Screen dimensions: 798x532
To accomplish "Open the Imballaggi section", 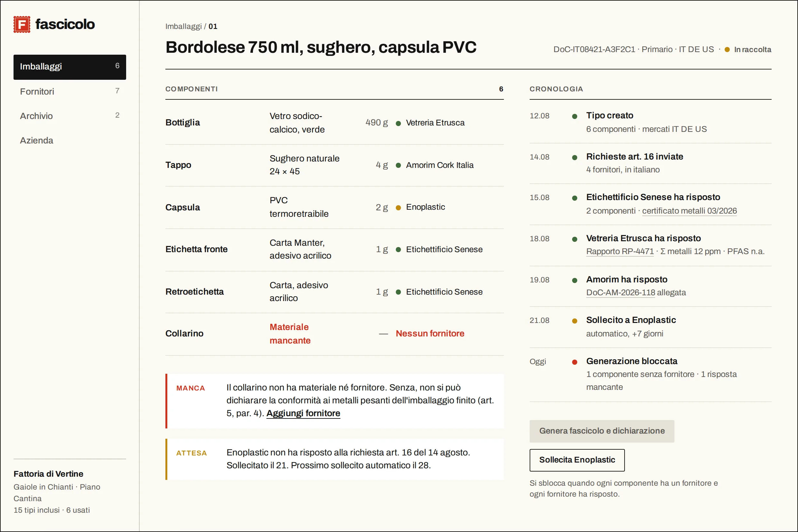I will 70,67.
